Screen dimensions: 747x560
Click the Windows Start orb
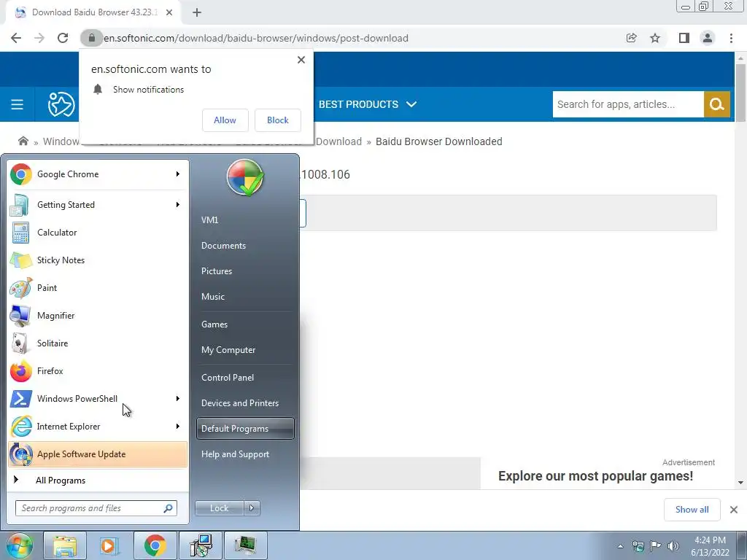pyautogui.click(x=19, y=545)
